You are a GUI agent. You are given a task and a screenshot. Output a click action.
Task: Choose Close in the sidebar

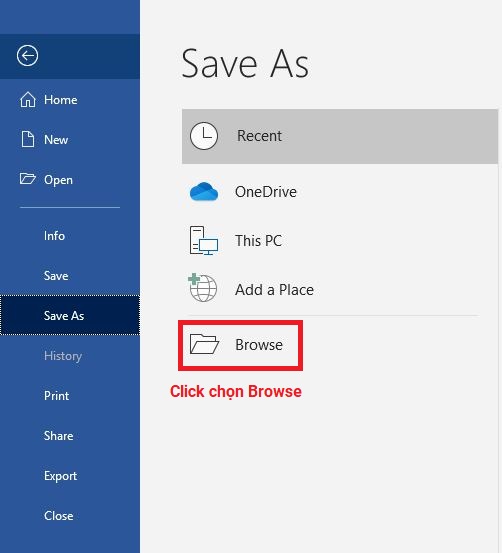click(59, 516)
